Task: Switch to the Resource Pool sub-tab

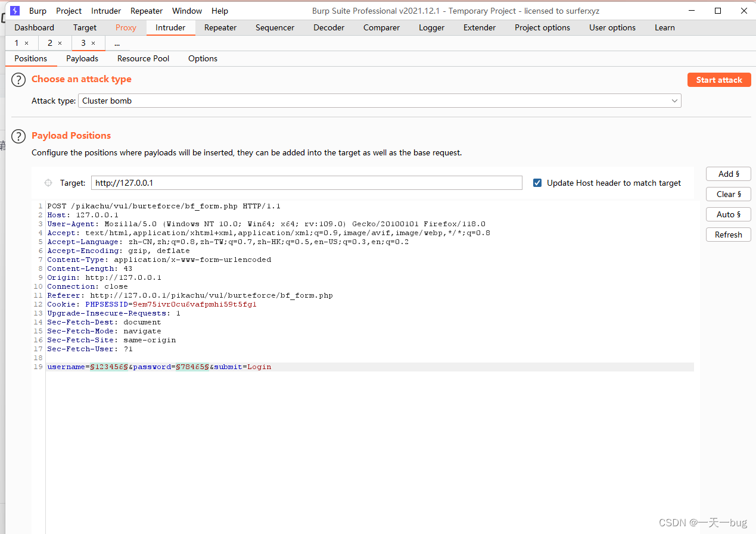Action: [x=144, y=58]
